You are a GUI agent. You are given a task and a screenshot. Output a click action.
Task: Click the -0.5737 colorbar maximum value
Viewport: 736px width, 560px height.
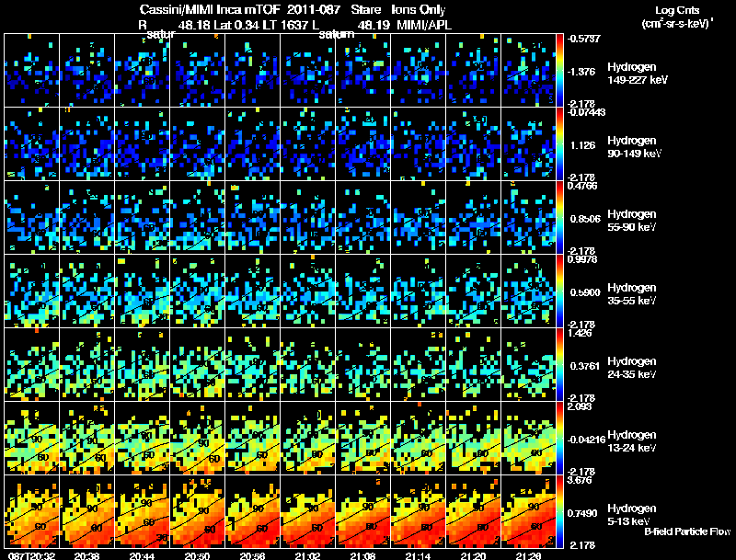584,39
